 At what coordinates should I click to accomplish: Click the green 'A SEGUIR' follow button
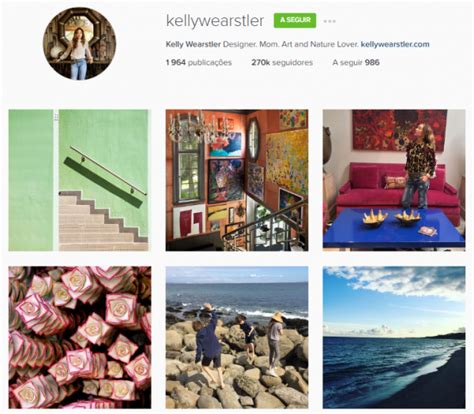(295, 20)
